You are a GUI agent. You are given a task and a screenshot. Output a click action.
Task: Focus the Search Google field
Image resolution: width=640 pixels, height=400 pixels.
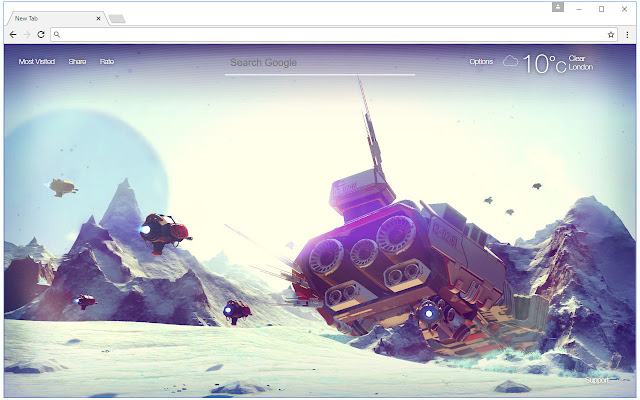pos(320,63)
